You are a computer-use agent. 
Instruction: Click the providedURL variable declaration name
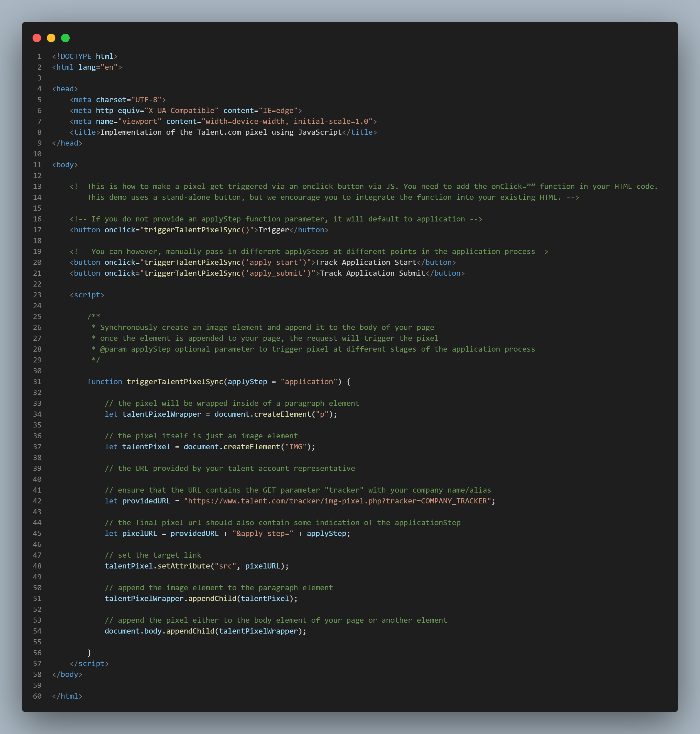(x=146, y=501)
